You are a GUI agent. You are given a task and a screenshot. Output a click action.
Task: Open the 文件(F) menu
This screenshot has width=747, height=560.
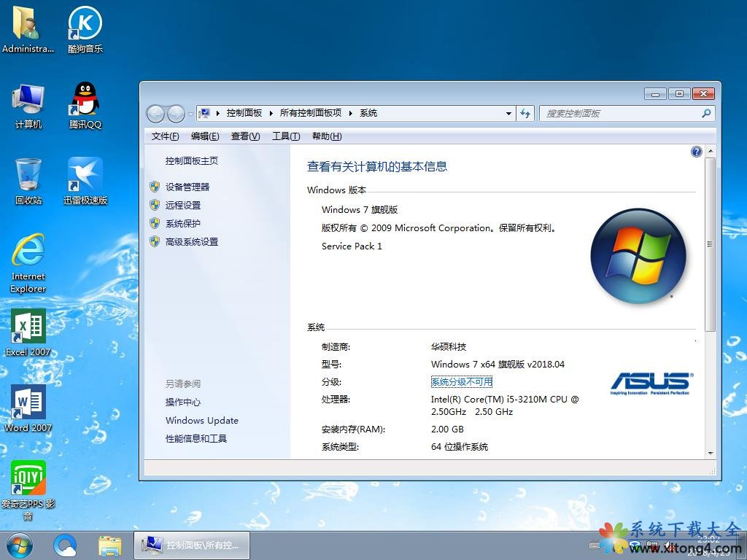pos(166,136)
